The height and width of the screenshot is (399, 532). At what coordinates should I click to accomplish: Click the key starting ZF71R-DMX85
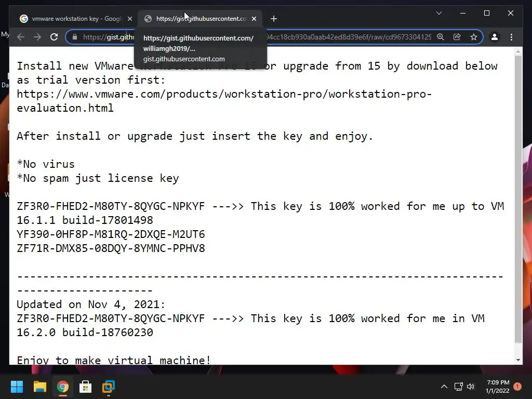111,248
